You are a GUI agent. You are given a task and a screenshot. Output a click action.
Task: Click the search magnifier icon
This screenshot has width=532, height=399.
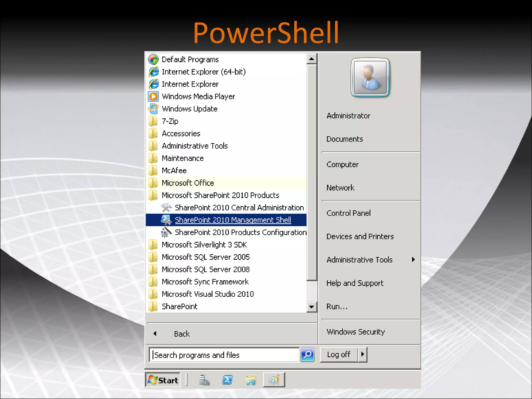coord(308,355)
